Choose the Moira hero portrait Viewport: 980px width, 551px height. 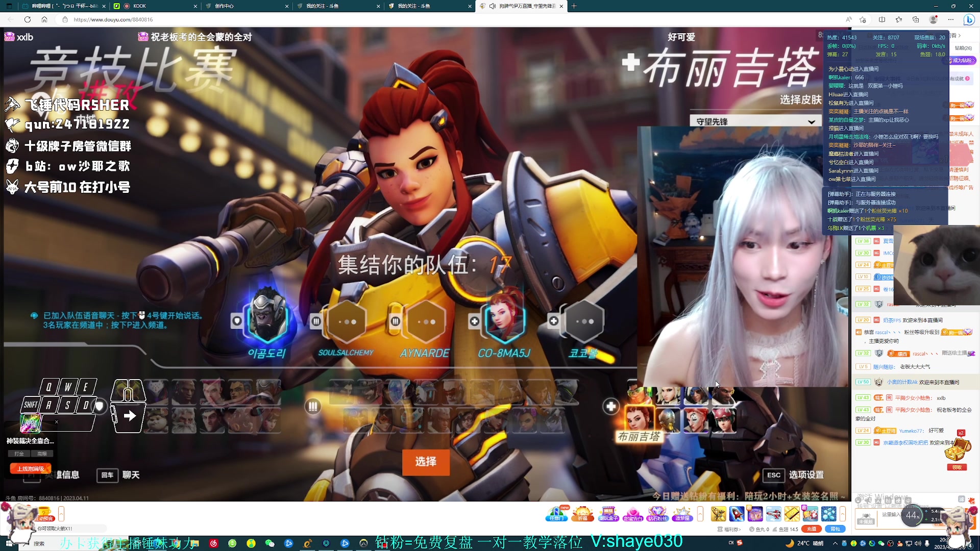point(695,420)
